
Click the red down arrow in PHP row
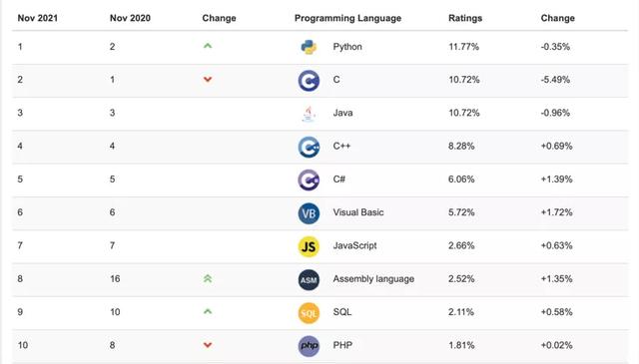208,345
